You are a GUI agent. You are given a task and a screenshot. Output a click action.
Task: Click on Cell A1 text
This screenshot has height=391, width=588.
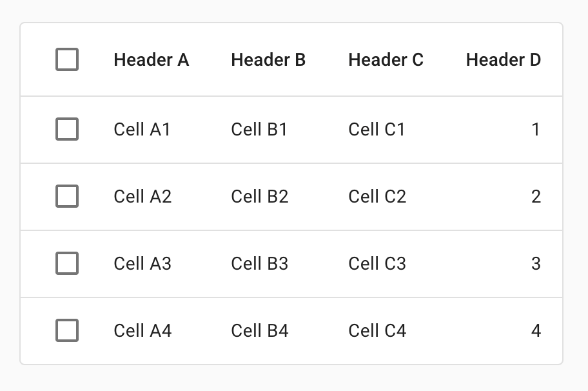[142, 130]
